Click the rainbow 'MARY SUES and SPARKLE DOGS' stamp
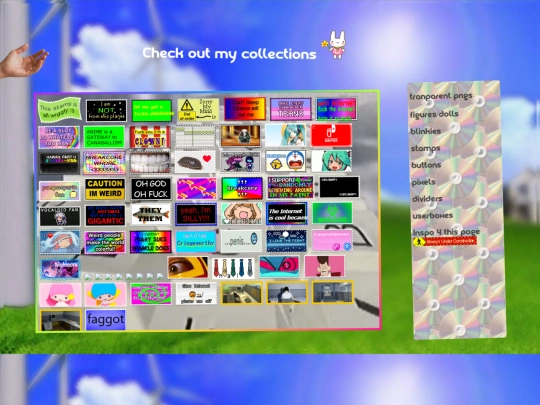The image size is (540, 405). click(x=151, y=242)
